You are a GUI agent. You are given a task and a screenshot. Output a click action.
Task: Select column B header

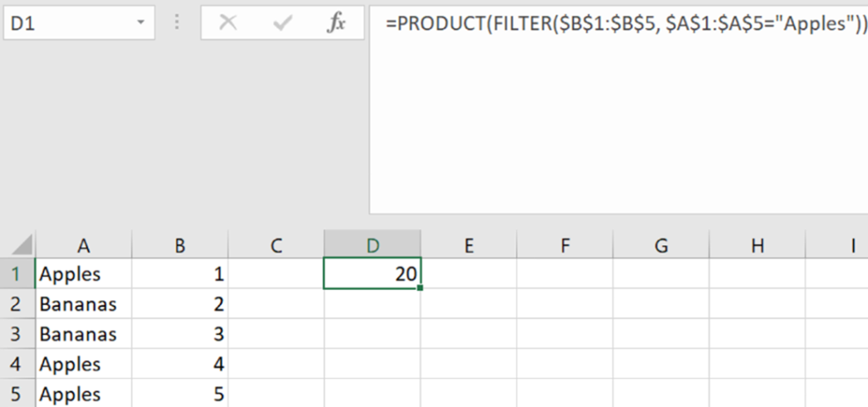click(x=180, y=246)
